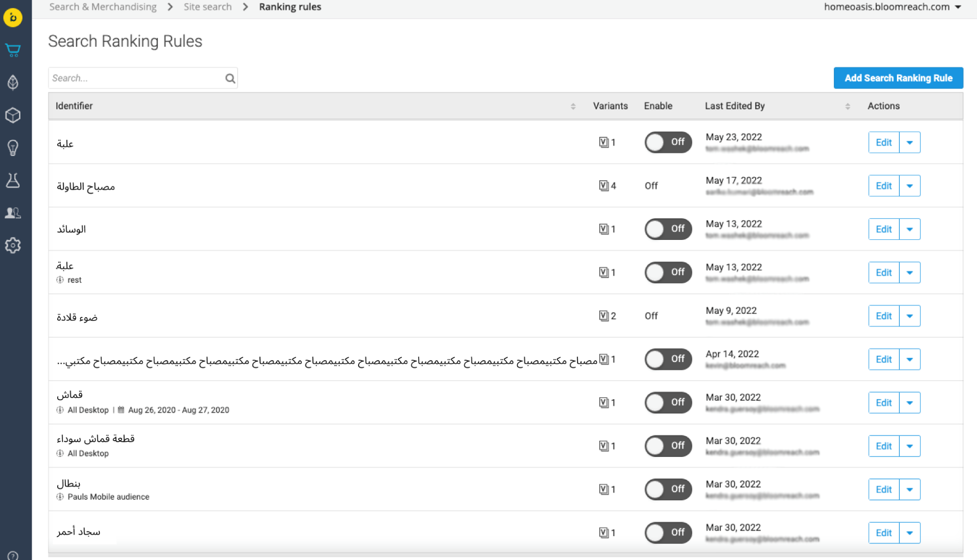The height and width of the screenshot is (560, 977).
Task: Expand the Edit dropdown arrow for ضوء قلادة
Action: point(910,316)
